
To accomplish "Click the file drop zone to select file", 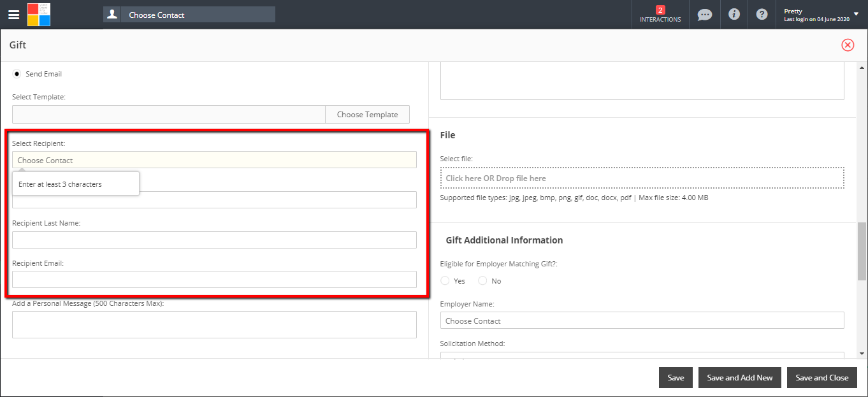I will point(642,178).
